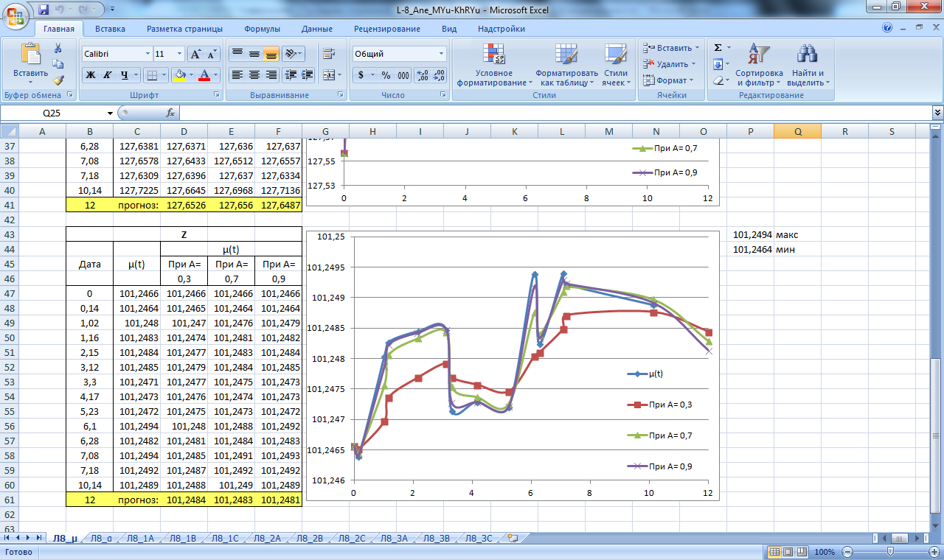Switch to Данные ribbon tab
This screenshot has height=560, width=944.
click(x=316, y=29)
